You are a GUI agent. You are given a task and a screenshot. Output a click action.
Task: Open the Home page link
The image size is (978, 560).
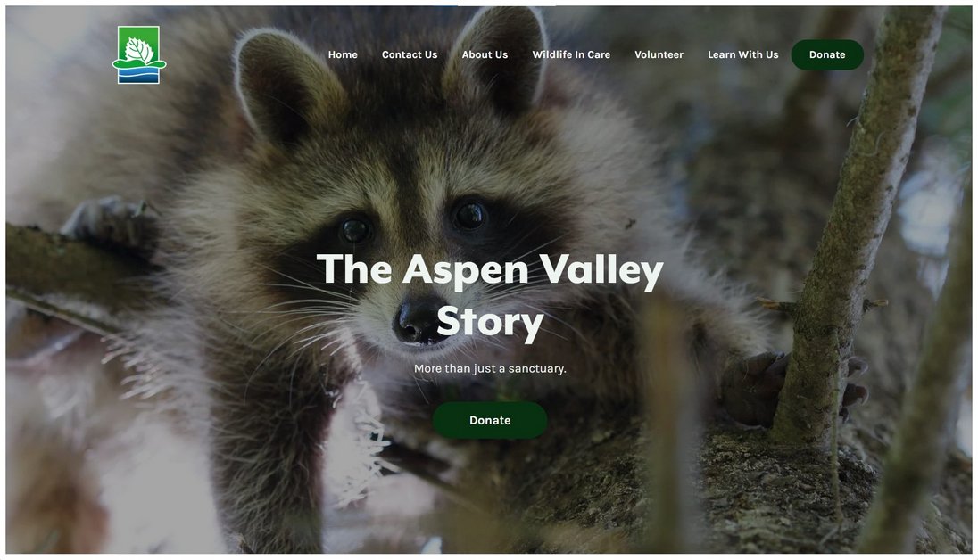(343, 55)
